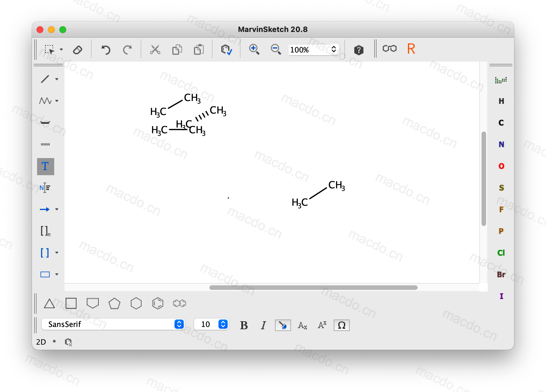The width and height of the screenshot is (546, 392).
Task: Select Phosphorus atom P
Action: pos(501,231)
